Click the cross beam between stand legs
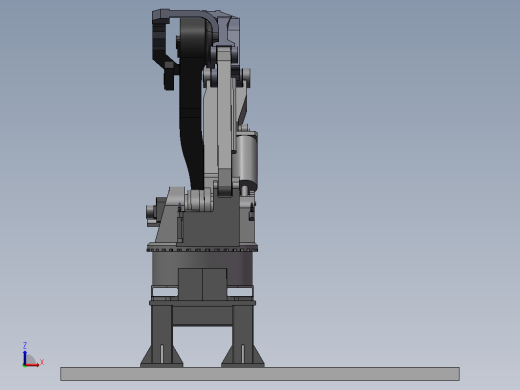This screenshot has height=390, width=520. coord(202,316)
